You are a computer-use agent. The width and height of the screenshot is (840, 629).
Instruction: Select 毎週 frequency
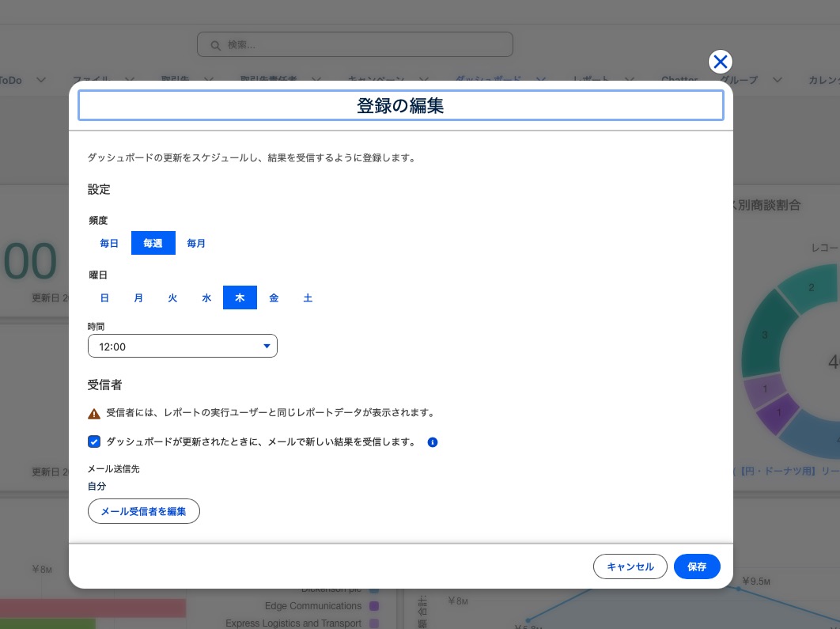pyautogui.click(x=153, y=243)
